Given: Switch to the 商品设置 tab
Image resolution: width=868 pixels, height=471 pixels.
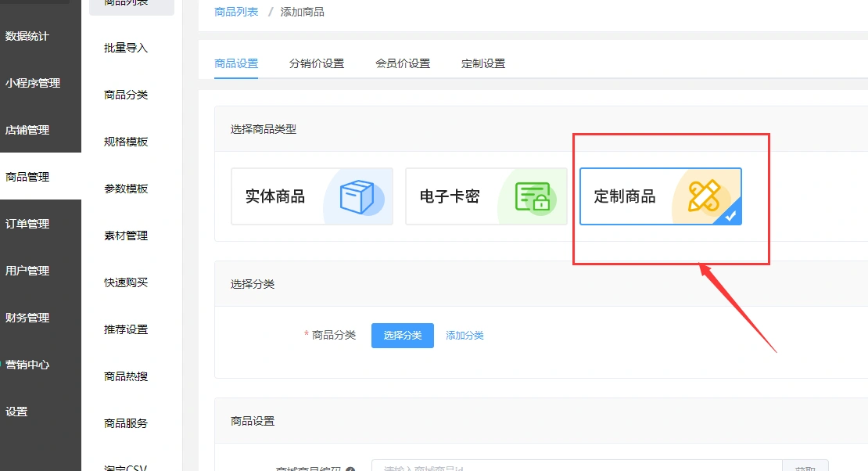Looking at the screenshot, I should (x=236, y=63).
